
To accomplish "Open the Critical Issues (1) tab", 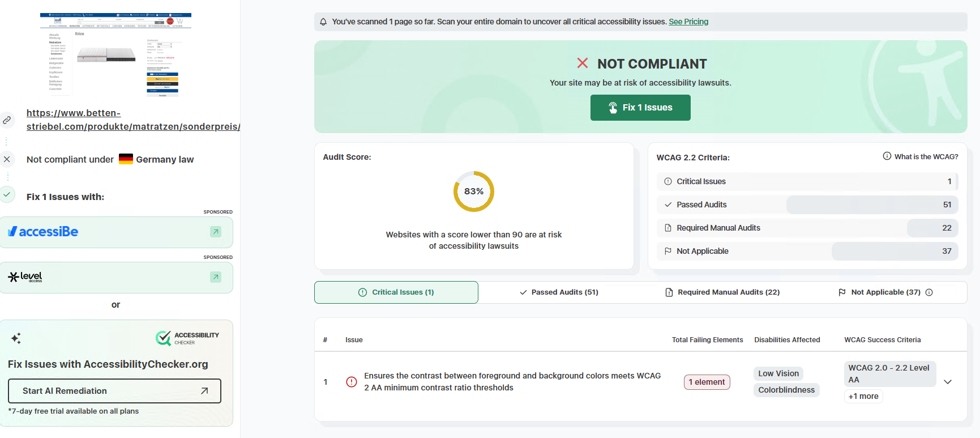I will pos(396,292).
